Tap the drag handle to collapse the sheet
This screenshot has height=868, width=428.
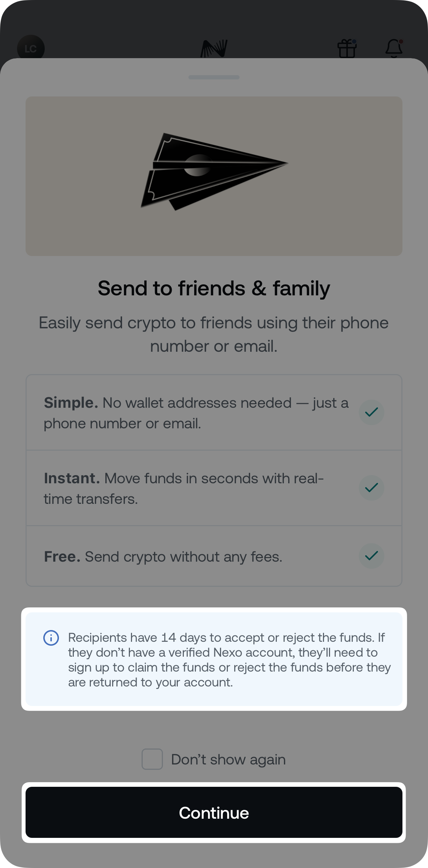214,77
